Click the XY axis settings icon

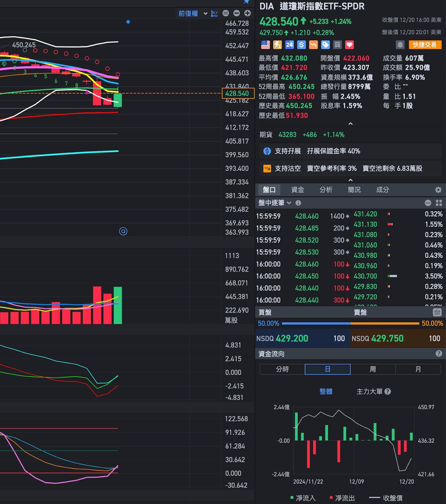[x=214, y=13]
